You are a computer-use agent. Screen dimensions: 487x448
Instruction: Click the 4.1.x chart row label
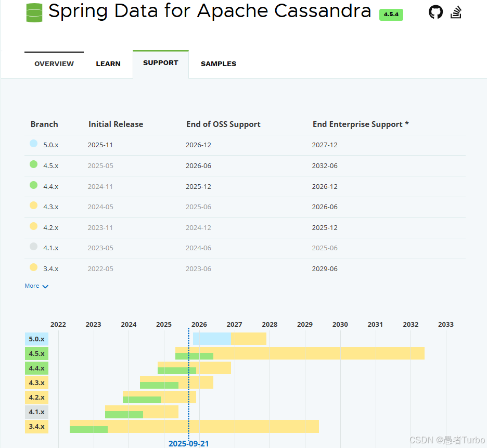click(36, 412)
